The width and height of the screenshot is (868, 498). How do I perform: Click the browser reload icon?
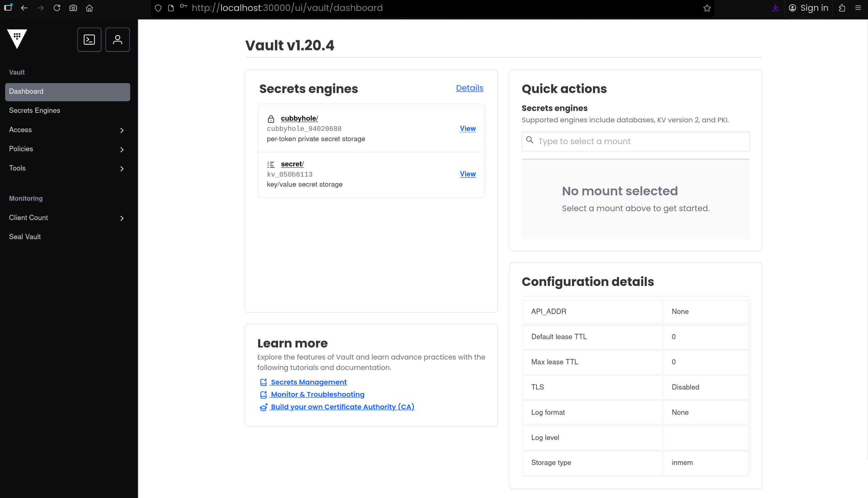[x=57, y=8]
